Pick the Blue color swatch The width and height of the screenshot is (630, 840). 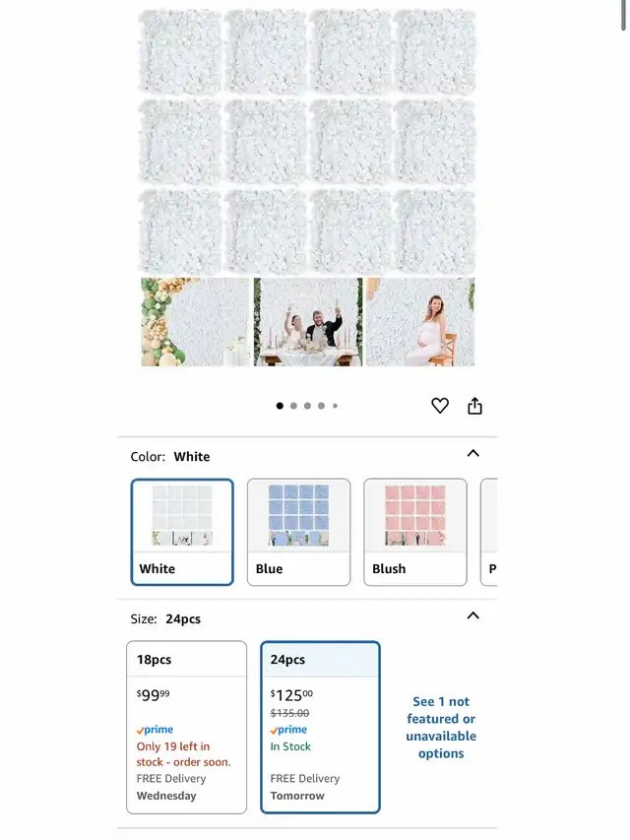299,532
